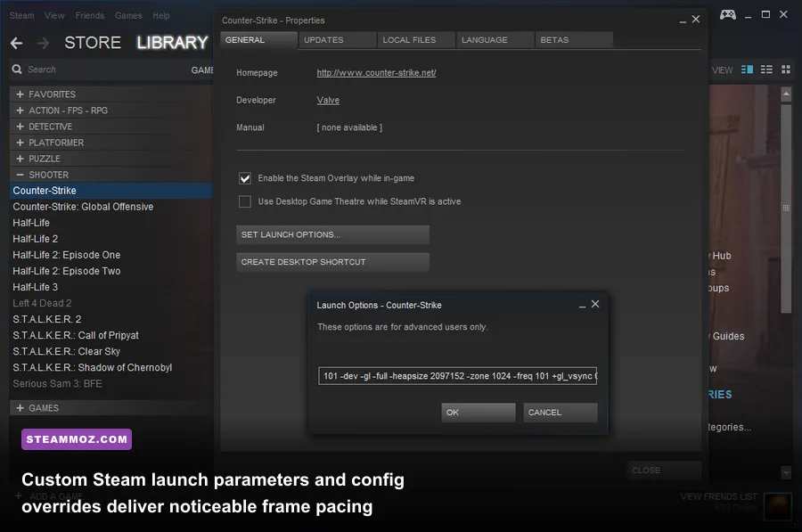Click scrollbar up arrow in library

coord(786,94)
